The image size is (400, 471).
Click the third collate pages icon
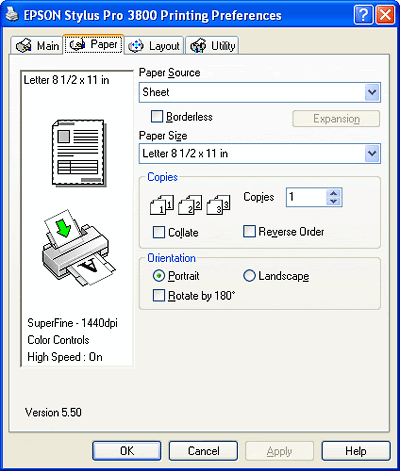click(218, 205)
